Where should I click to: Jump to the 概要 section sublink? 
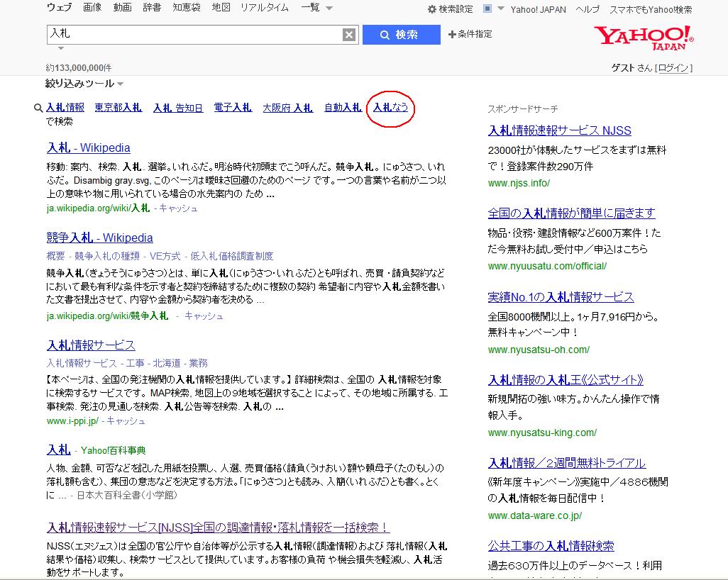pyautogui.click(x=56, y=256)
